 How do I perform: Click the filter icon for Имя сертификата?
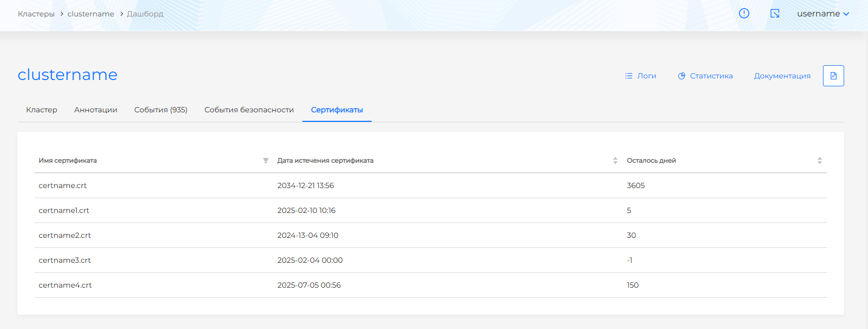pos(266,161)
